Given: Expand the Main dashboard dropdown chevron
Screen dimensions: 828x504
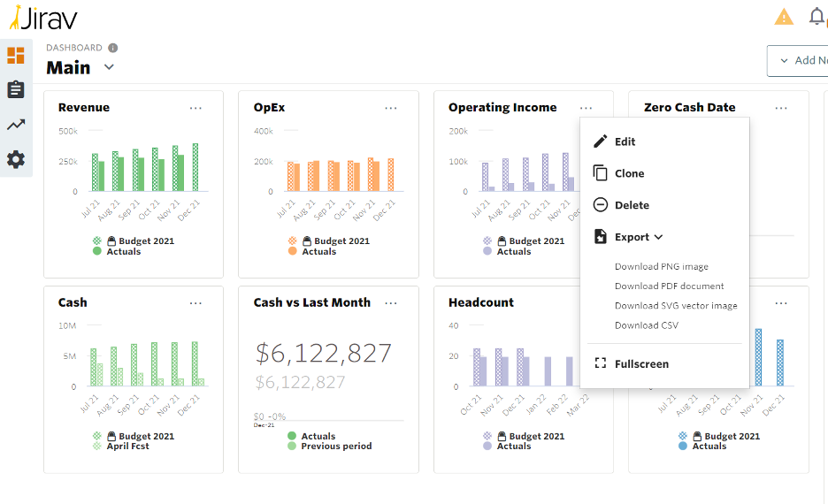Looking at the screenshot, I should click(109, 67).
